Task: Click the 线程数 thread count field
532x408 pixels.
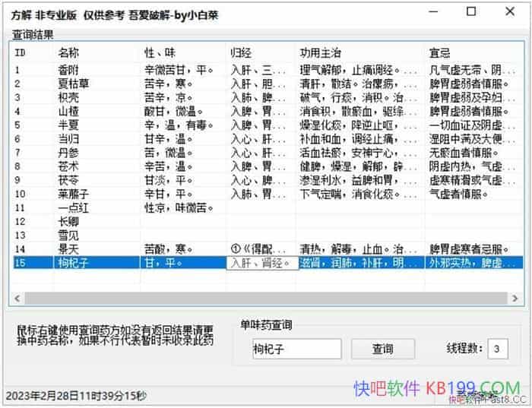Action: 497,349
